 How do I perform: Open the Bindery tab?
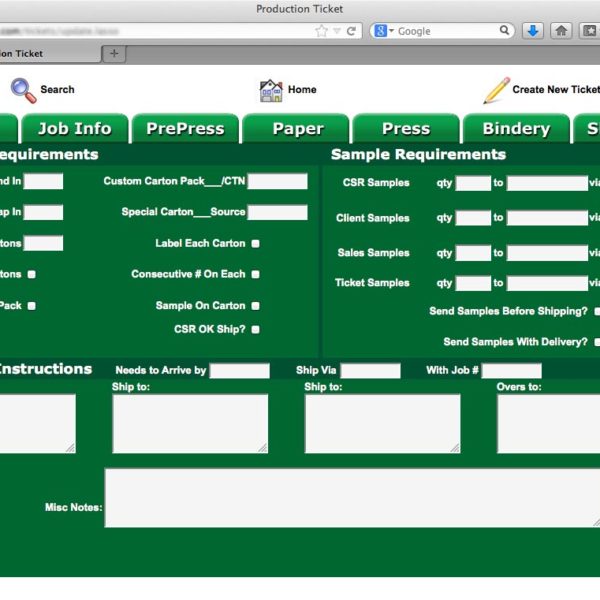tap(516, 129)
